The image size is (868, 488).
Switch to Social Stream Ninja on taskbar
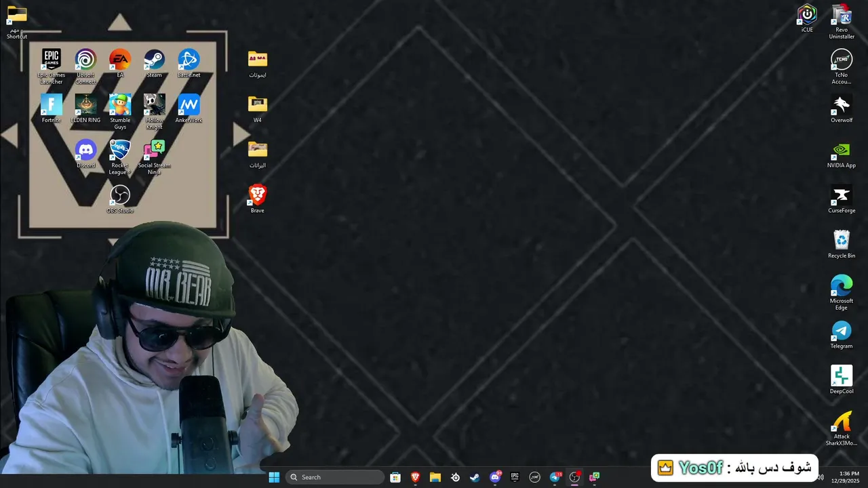tap(595, 477)
